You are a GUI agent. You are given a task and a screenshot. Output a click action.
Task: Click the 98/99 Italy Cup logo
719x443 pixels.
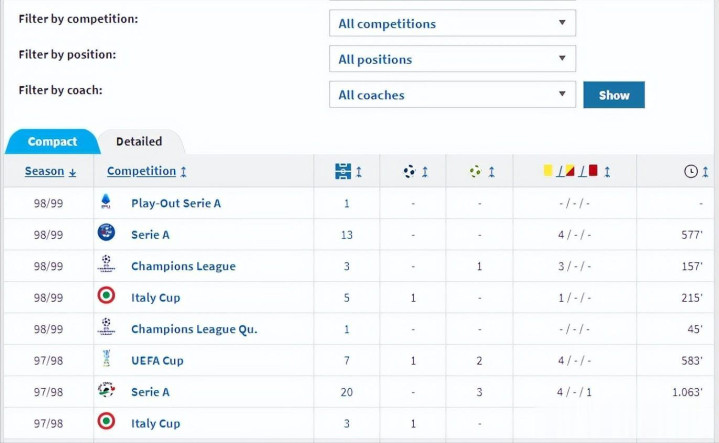click(106, 297)
